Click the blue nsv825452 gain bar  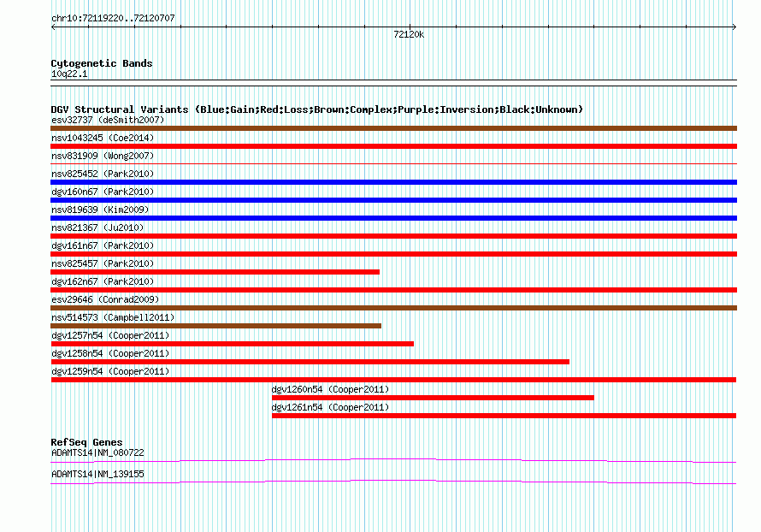coord(393,182)
